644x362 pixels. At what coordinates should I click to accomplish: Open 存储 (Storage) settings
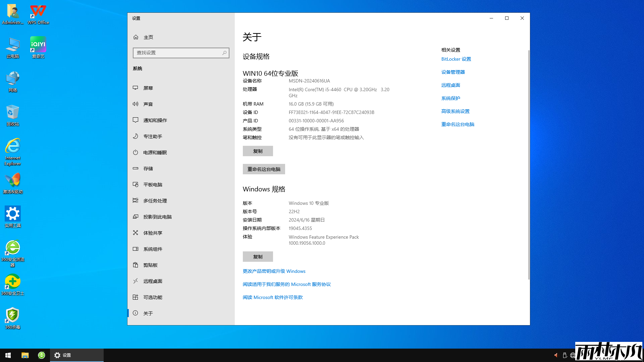(x=148, y=168)
